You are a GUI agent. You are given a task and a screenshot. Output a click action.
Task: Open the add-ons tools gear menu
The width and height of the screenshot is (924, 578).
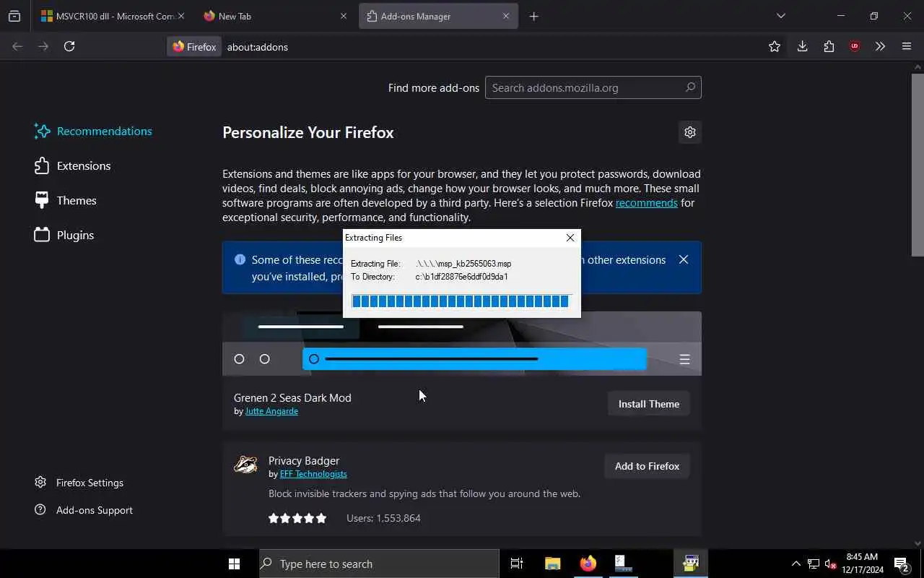coord(689,132)
